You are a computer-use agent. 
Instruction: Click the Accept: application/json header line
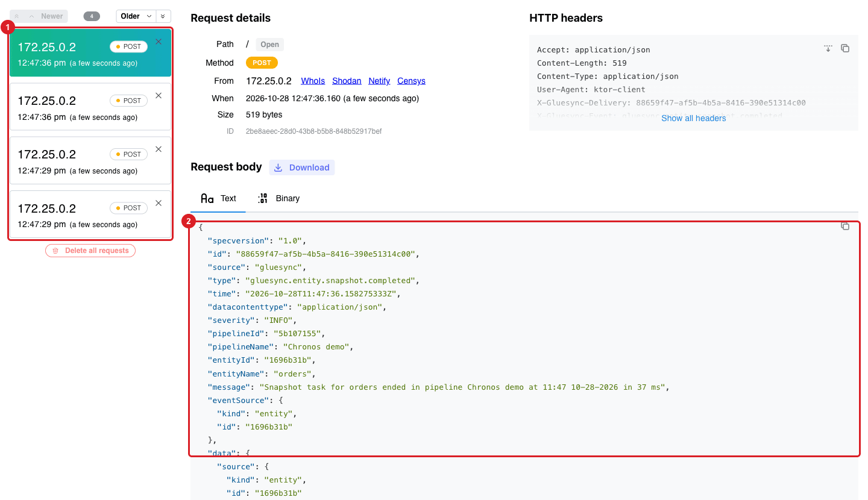594,50
